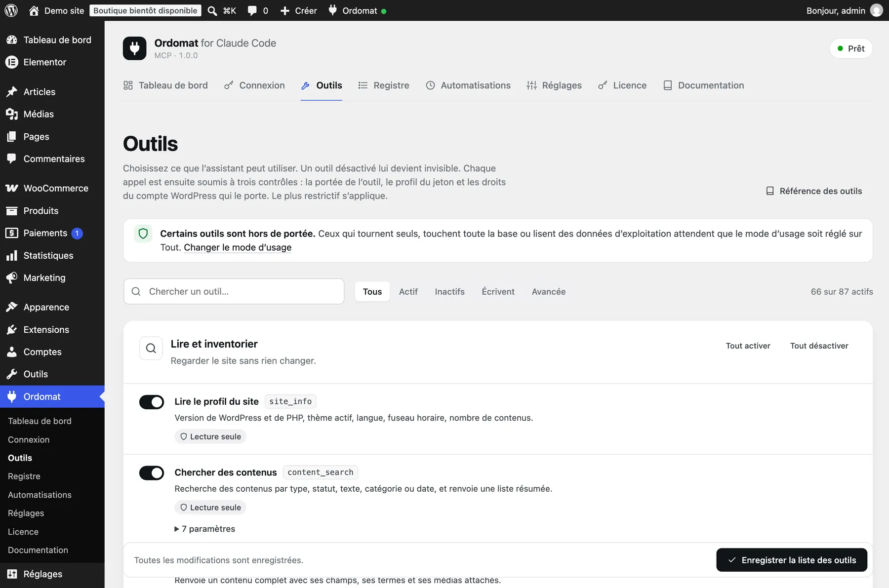Screen dimensions: 889x588
Task: Click the Statistiques bar chart icon
Action: 12,256
